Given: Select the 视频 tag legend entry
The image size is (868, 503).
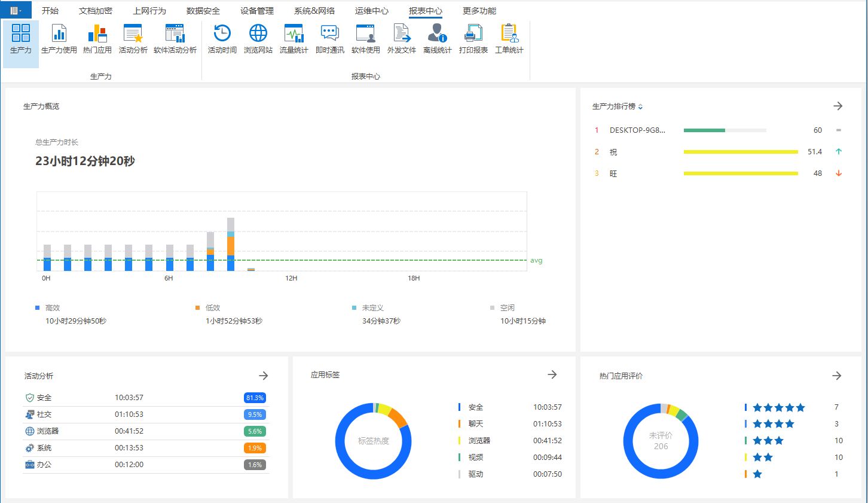Looking at the screenshot, I should point(510,458).
